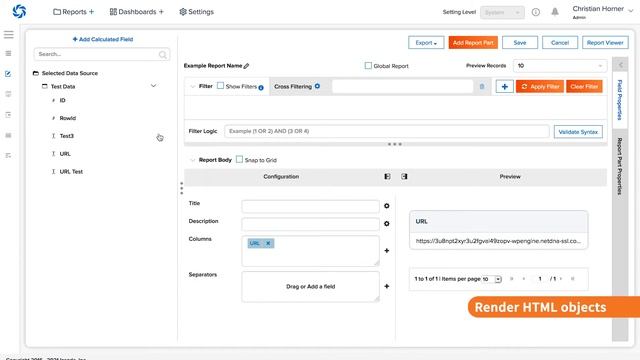The height and width of the screenshot is (360, 640).
Task: Enable the Snap to Grid checkbox
Action: coord(240,159)
